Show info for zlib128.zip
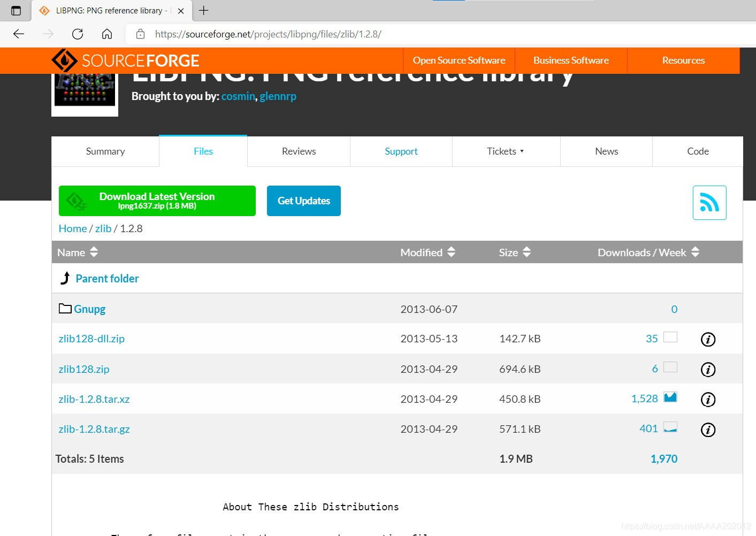 point(708,369)
